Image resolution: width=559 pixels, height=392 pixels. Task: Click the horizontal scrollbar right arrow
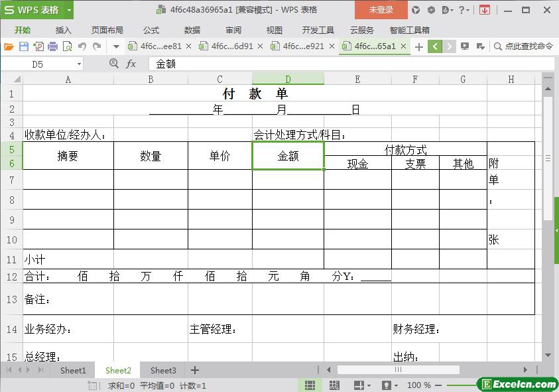tap(525, 370)
